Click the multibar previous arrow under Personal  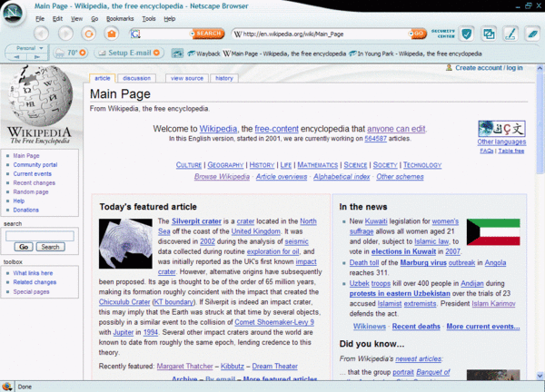tap(16, 57)
